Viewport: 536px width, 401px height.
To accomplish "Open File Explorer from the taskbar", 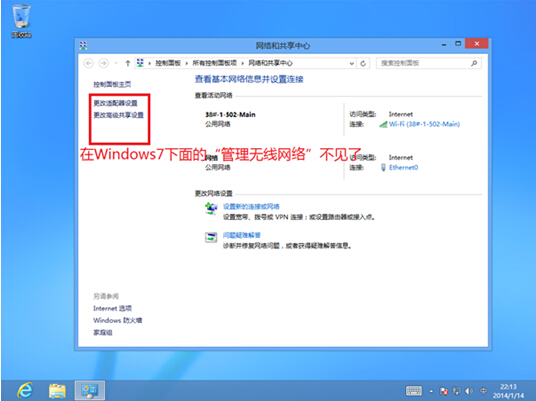I will pyautogui.click(x=57, y=391).
